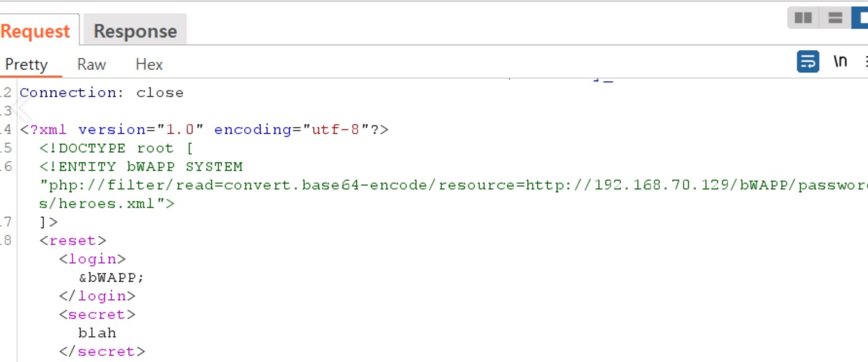Click the '<login>' opening tag

point(92,259)
